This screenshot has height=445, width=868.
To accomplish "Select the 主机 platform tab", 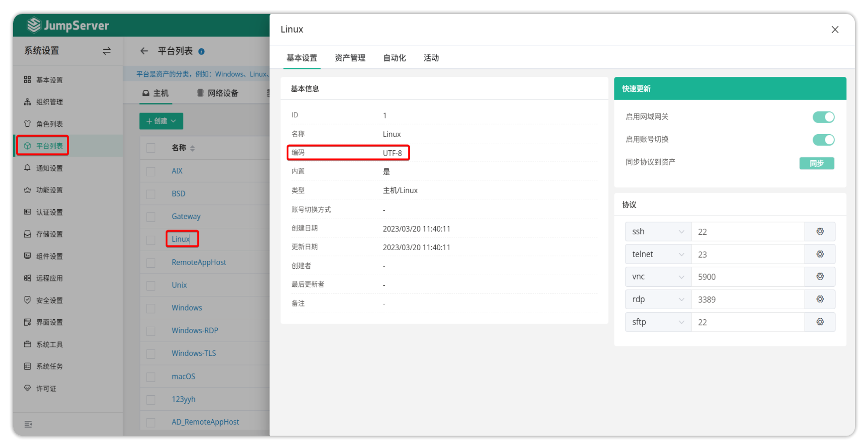I will [x=155, y=93].
